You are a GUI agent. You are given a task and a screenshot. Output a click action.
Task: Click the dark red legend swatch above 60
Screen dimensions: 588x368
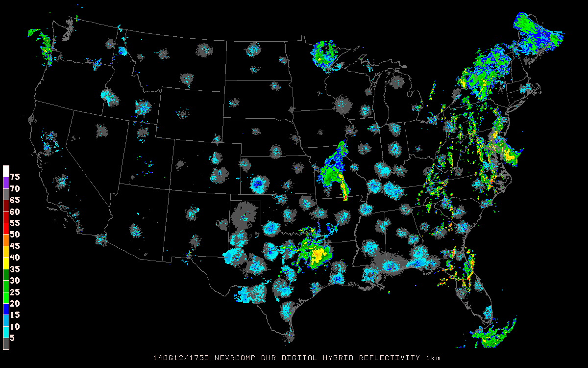click(x=6, y=206)
